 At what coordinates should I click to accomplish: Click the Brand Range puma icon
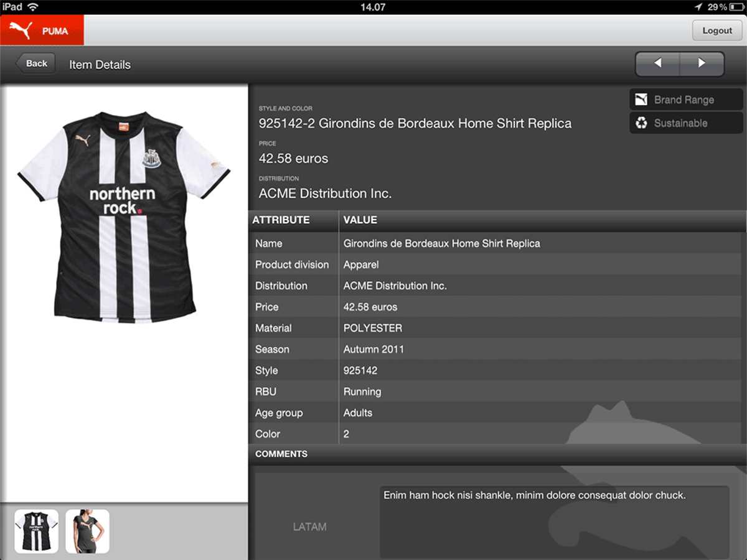pos(641,100)
